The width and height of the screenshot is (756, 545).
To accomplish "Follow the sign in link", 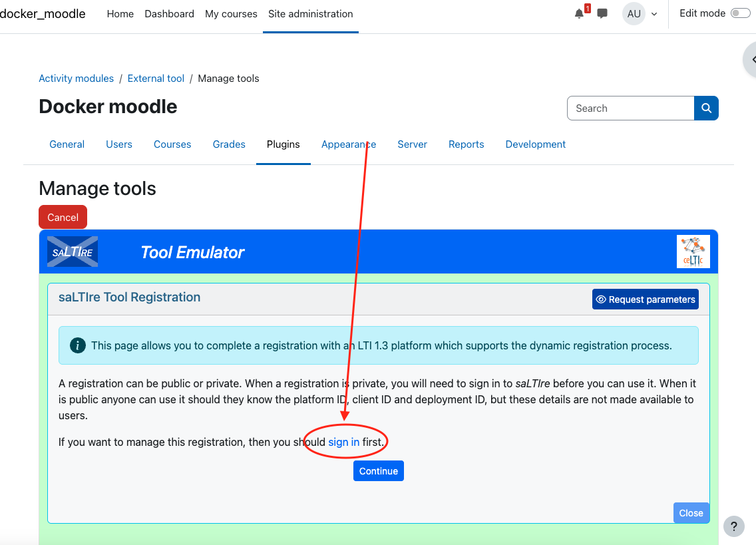I will click(x=344, y=442).
